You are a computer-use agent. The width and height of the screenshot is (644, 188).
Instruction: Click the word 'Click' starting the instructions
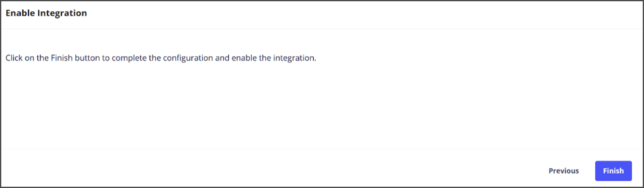[14, 58]
